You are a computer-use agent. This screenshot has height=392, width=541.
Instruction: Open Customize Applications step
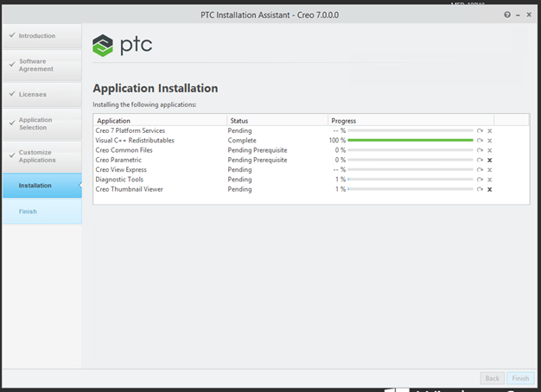point(42,156)
